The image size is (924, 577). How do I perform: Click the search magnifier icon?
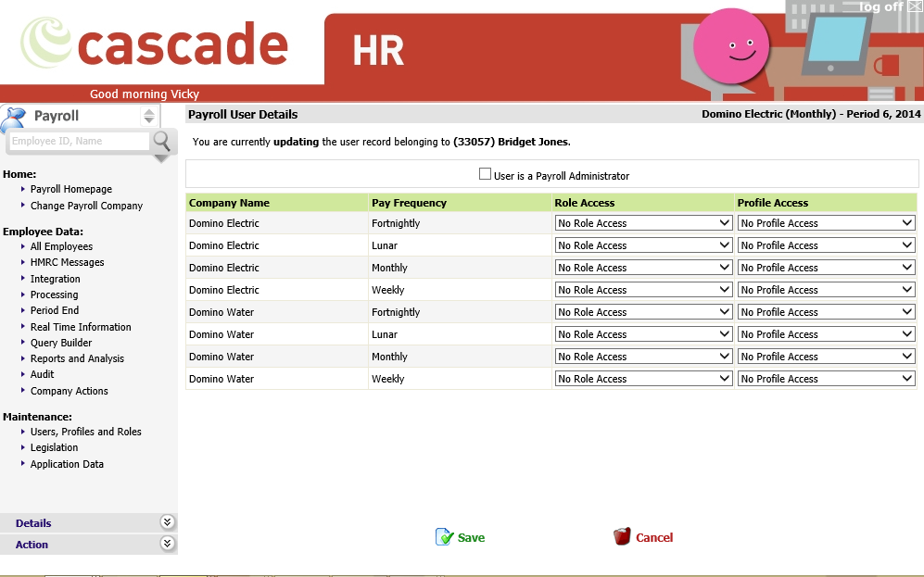click(x=161, y=142)
